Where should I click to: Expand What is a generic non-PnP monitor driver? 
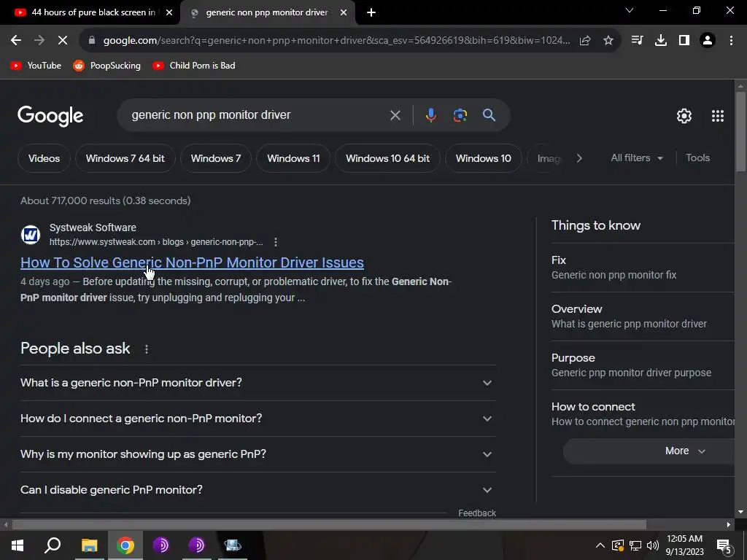[258, 383]
